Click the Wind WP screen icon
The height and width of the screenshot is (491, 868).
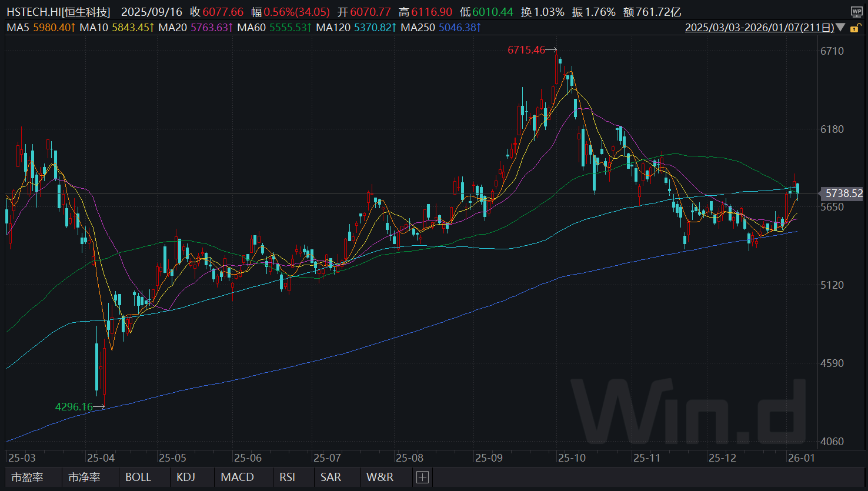tap(856, 11)
